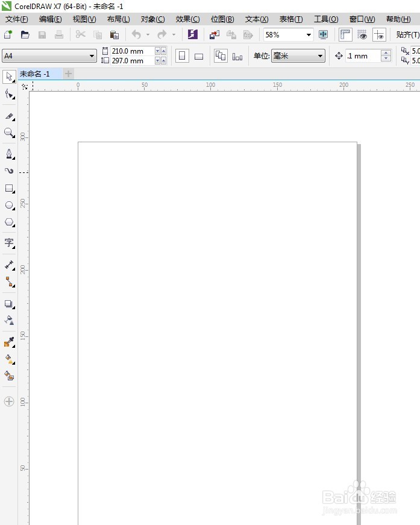420x525 pixels.
Task: Toggle the rulers display
Action: pos(345,34)
